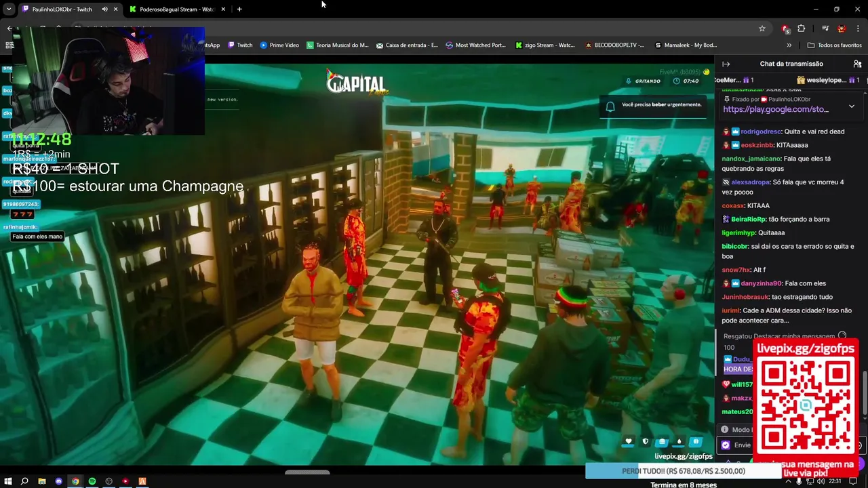868x488 pixels.
Task: Click the livepix QR code overlay
Action: 806,407
